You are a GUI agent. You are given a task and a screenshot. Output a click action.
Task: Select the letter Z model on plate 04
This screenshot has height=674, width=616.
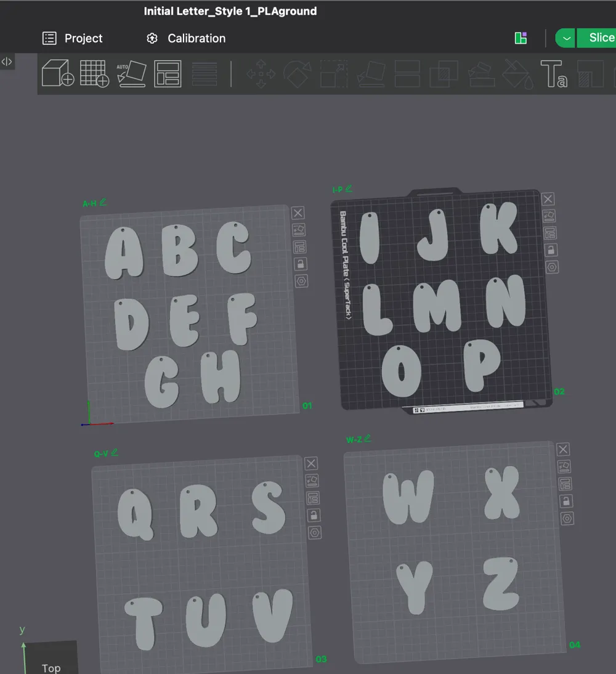click(501, 583)
